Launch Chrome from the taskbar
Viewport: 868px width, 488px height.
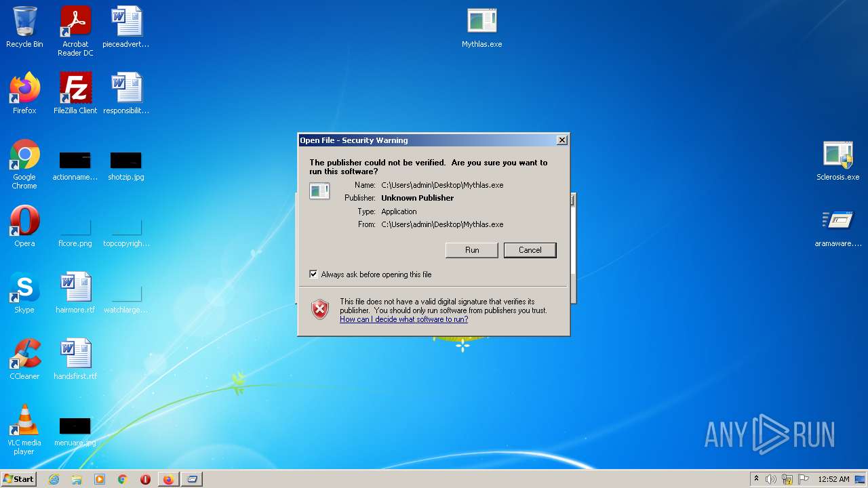pyautogui.click(x=123, y=479)
